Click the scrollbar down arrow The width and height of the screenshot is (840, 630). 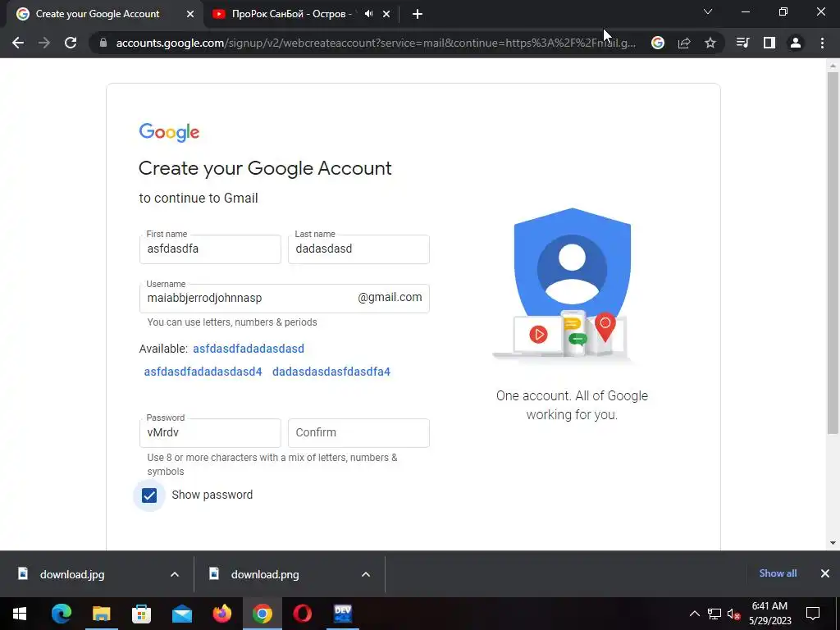pyautogui.click(x=833, y=543)
